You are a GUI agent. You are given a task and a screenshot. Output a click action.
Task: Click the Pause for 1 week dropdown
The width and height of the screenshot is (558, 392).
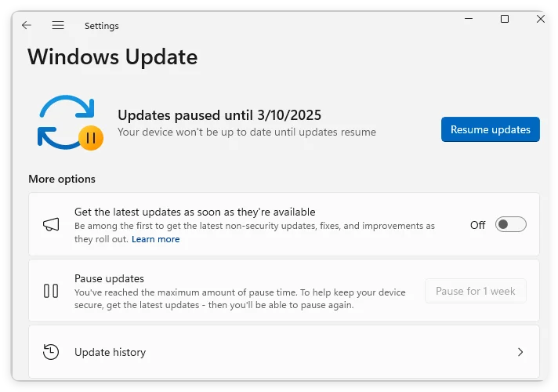click(475, 291)
